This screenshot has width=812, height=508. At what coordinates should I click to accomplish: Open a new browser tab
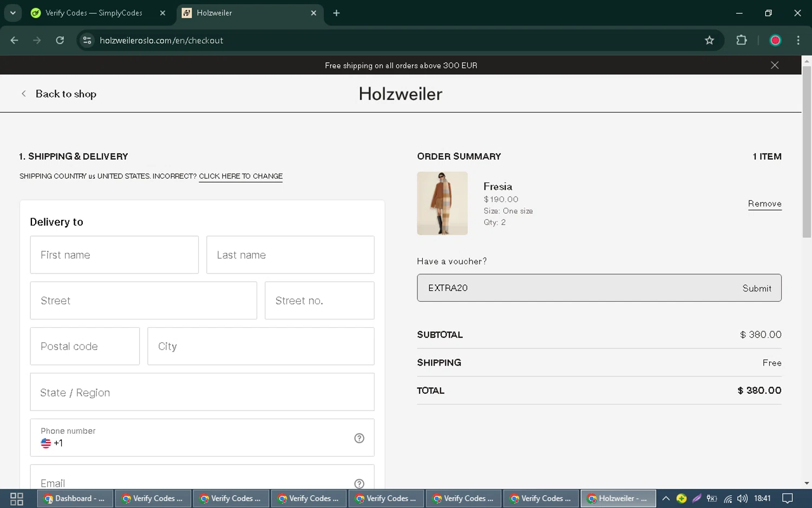[336, 13]
